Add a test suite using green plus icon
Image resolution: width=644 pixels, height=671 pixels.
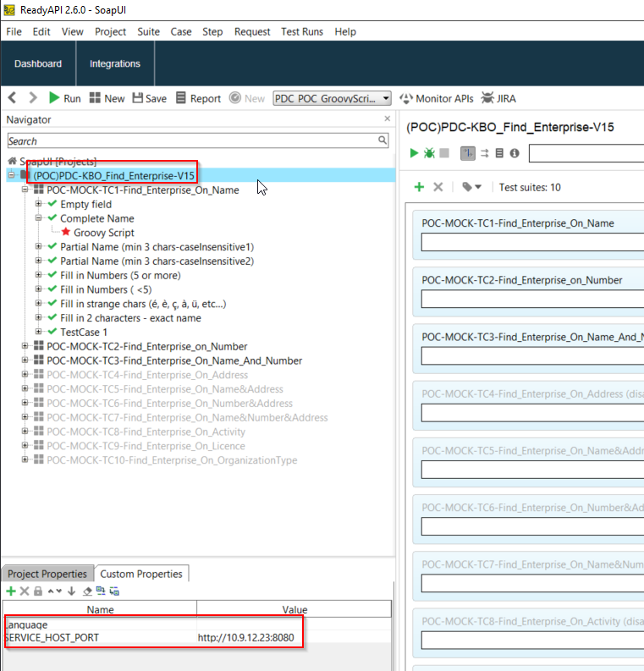[419, 187]
